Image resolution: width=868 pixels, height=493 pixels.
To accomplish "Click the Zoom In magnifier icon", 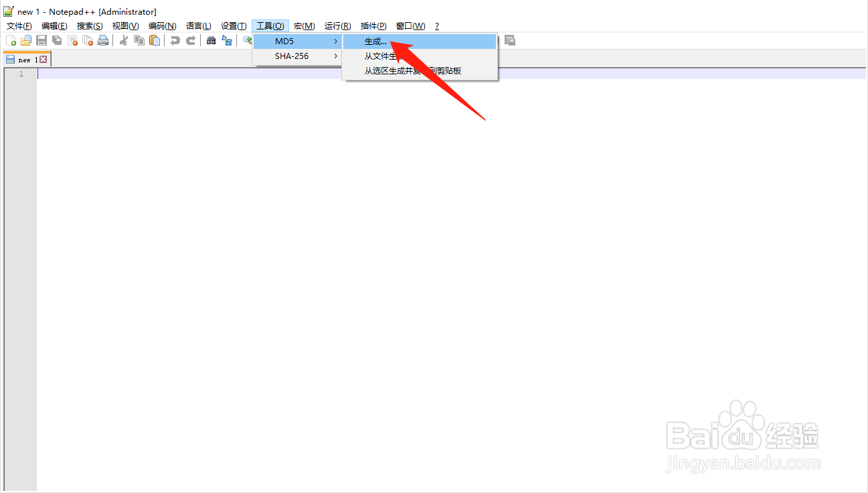I will click(x=246, y=41).
